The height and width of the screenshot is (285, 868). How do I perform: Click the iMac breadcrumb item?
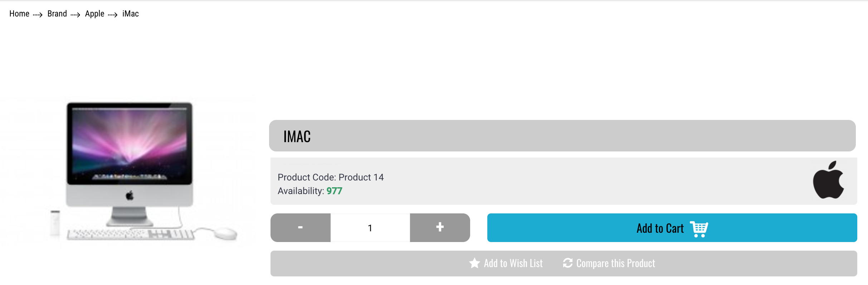coord(131,14)
